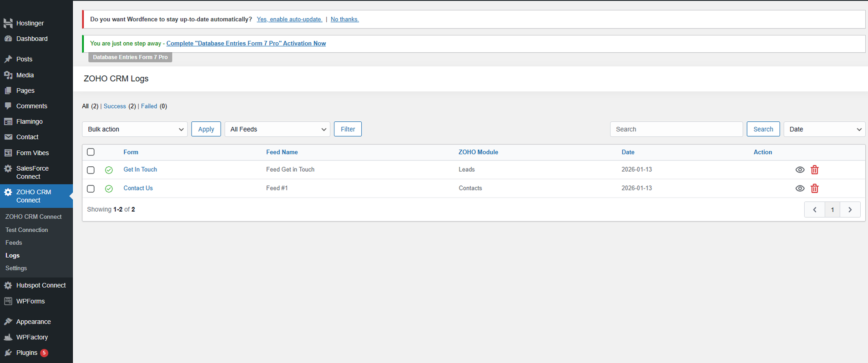
Task: Sort by the ZOHO Module column header
Action: [x=478, y=152]
